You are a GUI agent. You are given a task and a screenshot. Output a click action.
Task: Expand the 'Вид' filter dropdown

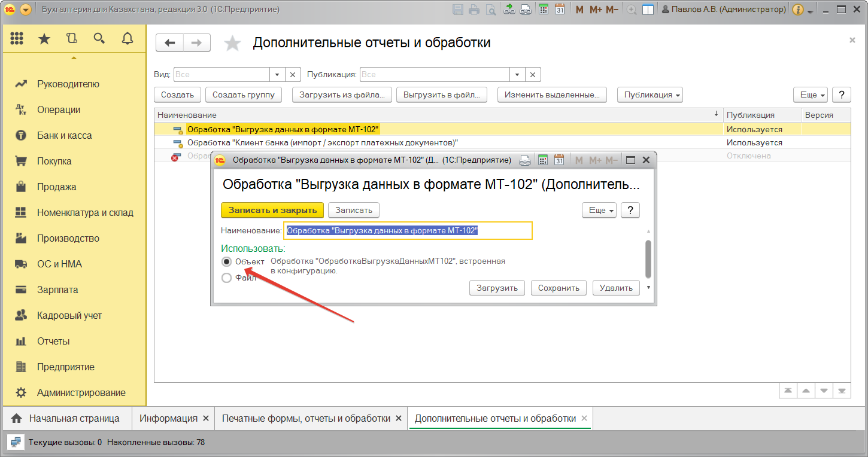point(277,75)
